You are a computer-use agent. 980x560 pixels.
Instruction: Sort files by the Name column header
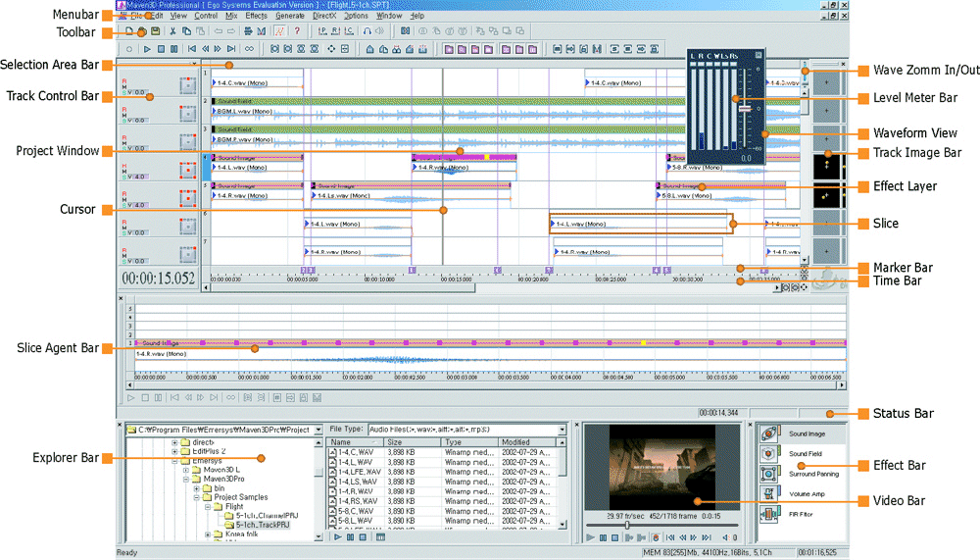tap(354, 441)
